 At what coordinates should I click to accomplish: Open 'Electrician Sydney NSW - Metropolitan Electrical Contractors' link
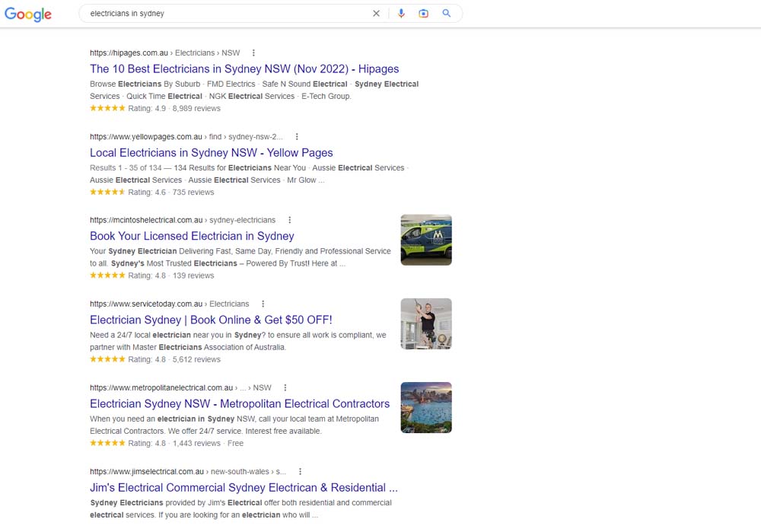point(240,404)
